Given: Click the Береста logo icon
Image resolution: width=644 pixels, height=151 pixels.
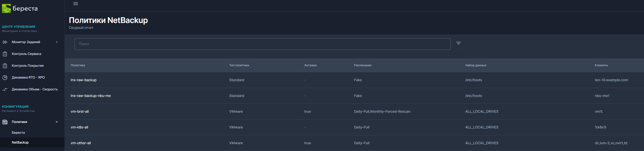Looking at the screenshot, I should coord(7,9).
